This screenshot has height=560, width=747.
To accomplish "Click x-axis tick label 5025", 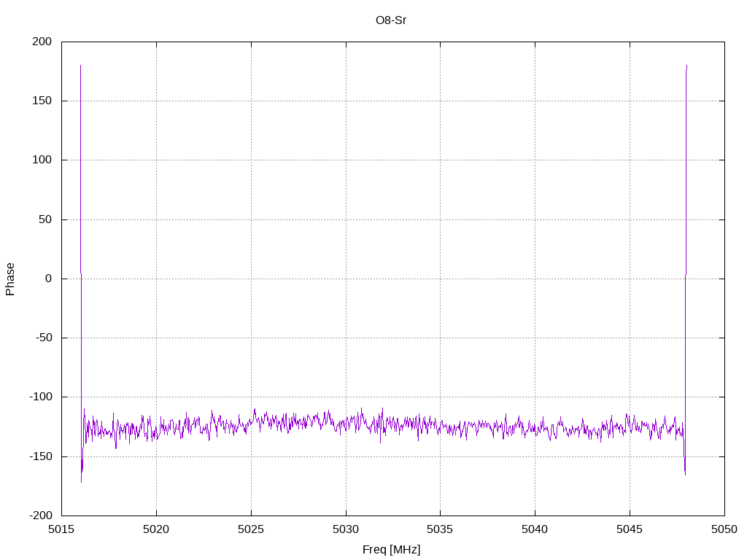I will 251,529.
